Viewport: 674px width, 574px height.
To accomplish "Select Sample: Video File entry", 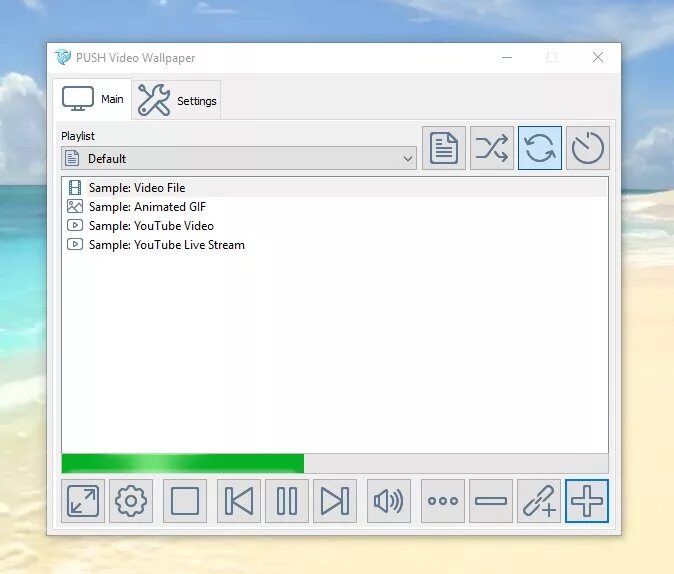I will point(334,187).
